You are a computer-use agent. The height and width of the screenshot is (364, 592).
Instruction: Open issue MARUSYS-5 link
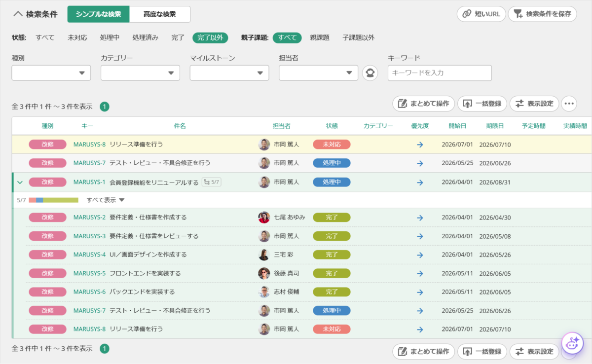(89, 273)
